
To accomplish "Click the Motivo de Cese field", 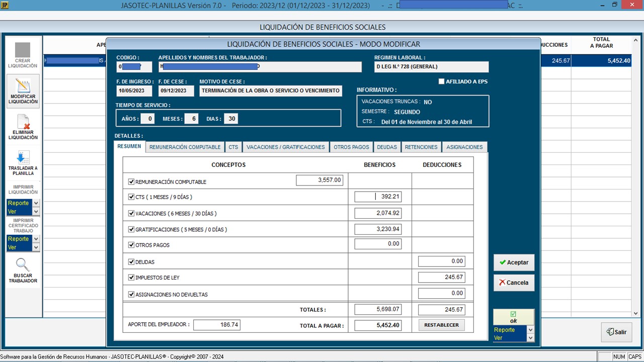I will coord(271,91).
